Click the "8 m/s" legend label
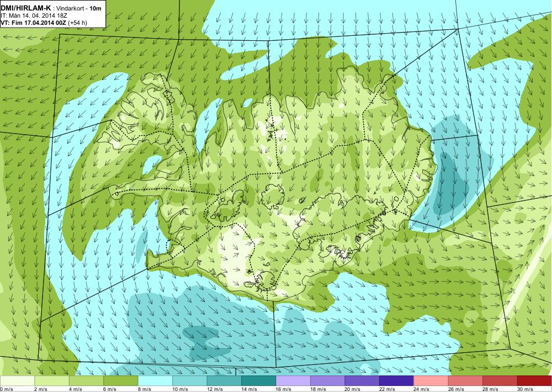 [144, 389]
